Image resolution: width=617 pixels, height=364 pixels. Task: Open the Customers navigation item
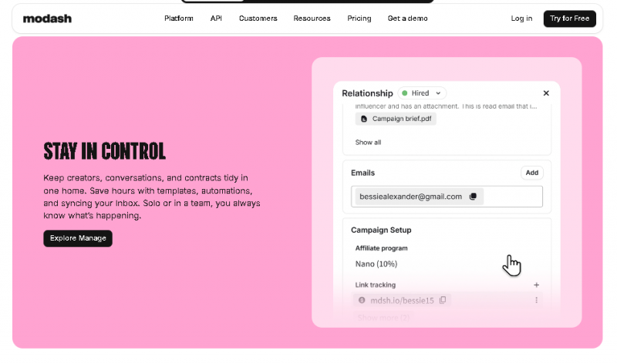258,19
